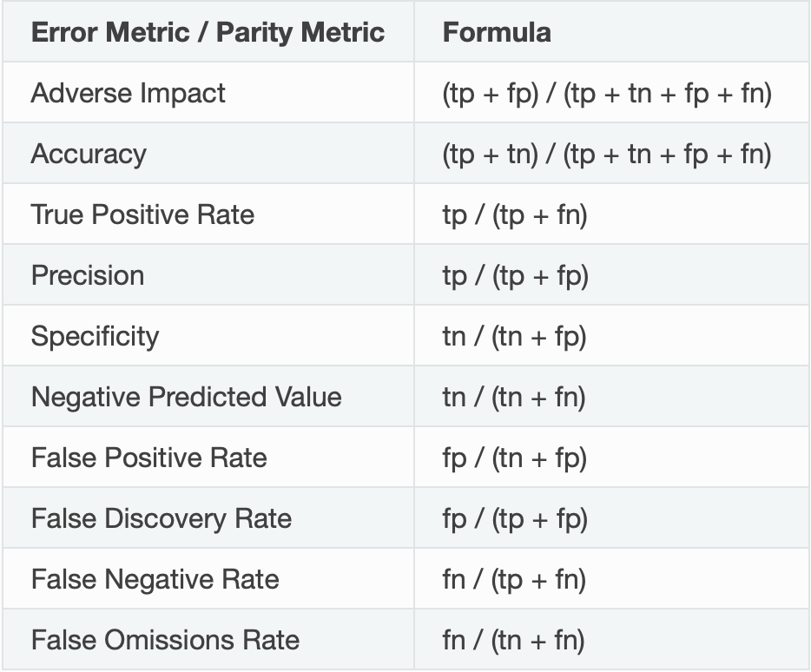Click the Adverse Impact formula text

click(x=607, y=94)
